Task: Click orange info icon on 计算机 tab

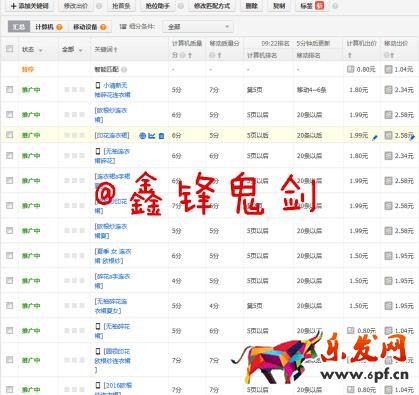Action: click(59, 27)
